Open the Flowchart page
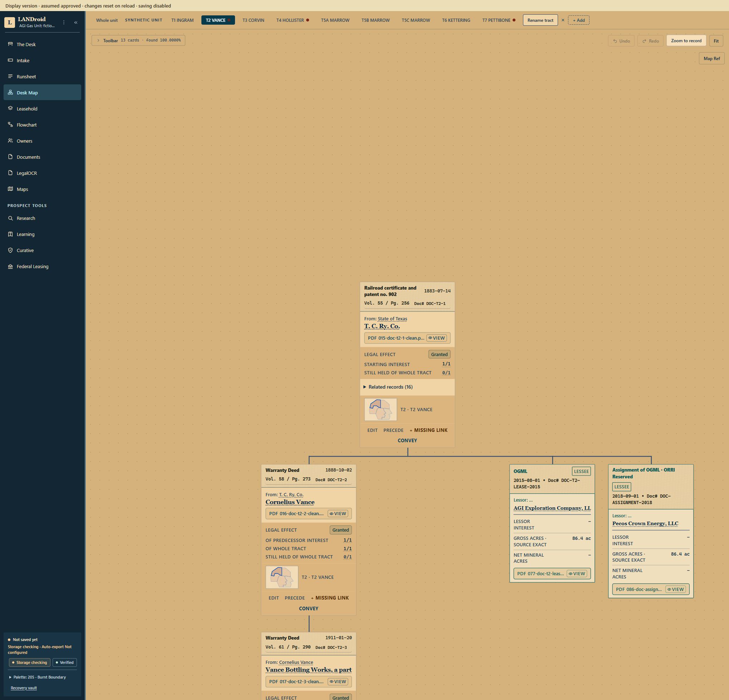 (x=42, y=125)
